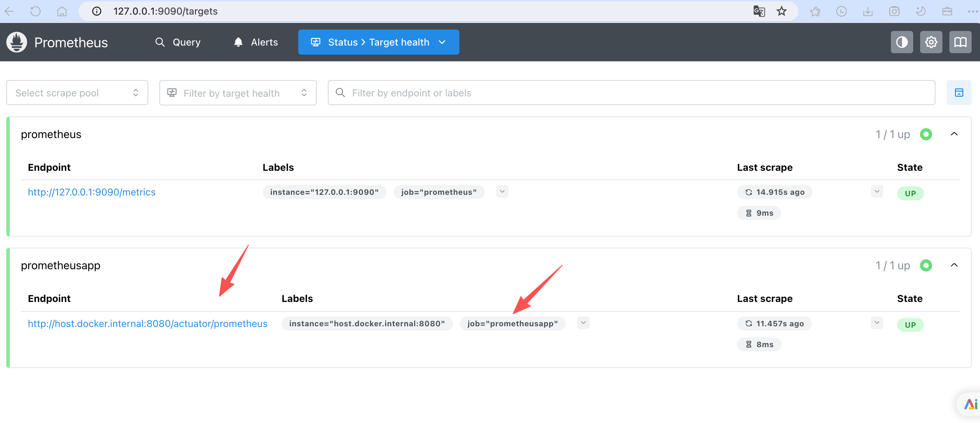Click the browser downloads icon
The width and height of the screenshot is (980, 423).
tap(867, 11)
